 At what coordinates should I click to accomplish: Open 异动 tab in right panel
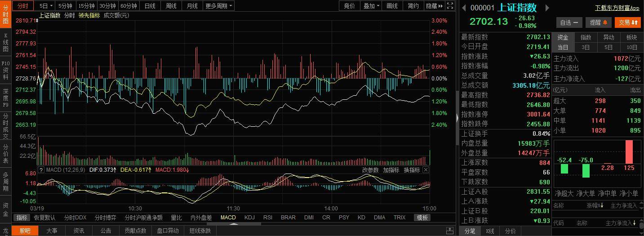[608, 37]
